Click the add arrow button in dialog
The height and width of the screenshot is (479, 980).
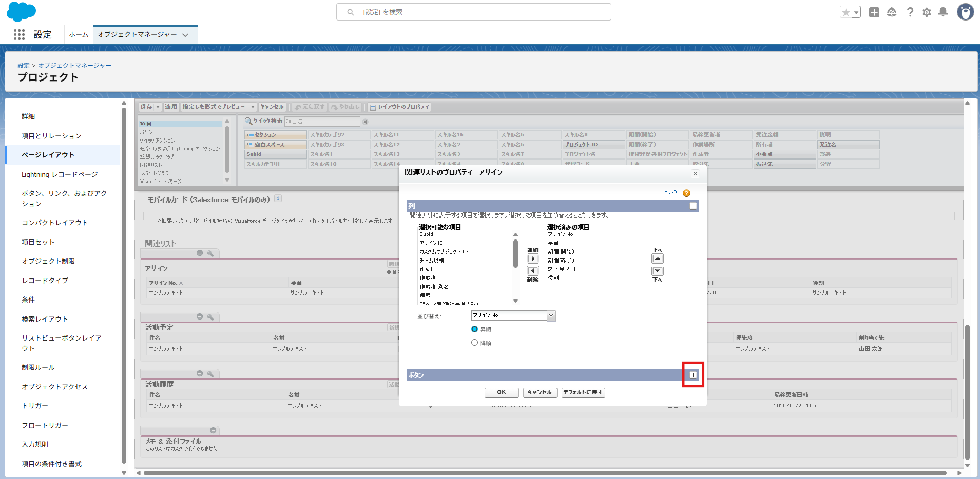click(532, 259)
